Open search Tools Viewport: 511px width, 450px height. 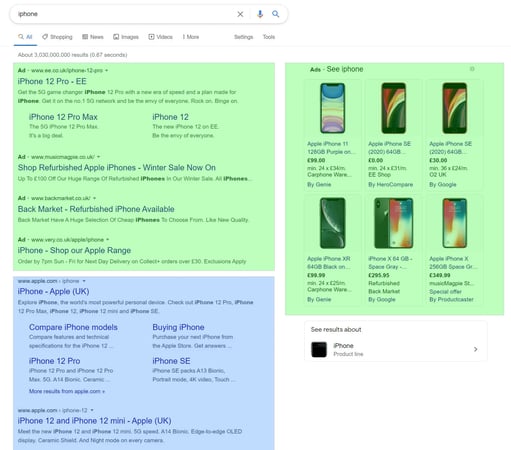click(269, 37)
